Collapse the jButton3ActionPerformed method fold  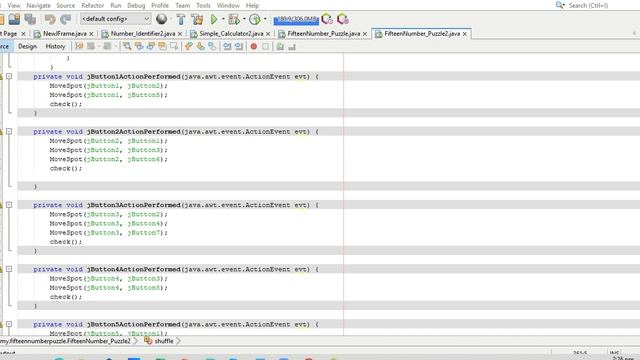click(9, 205)
